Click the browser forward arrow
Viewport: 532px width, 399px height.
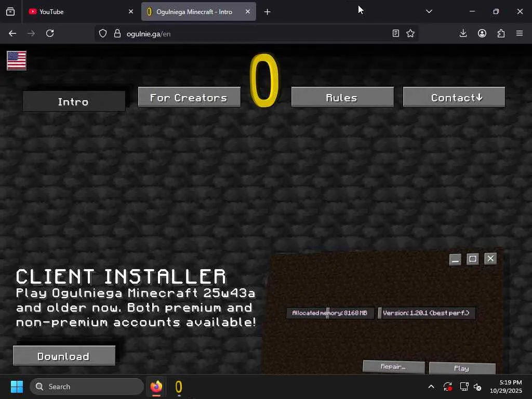click(x=31, y=33)
